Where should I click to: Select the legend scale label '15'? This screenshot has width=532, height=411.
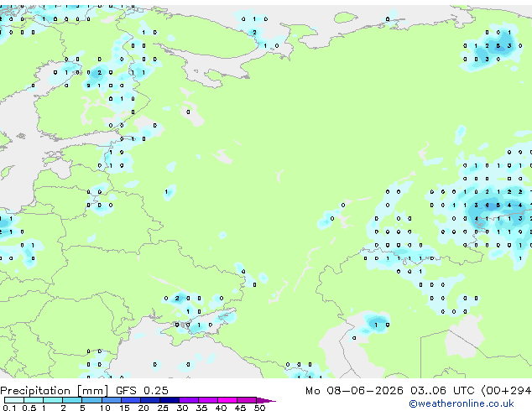(x=124, y=408)
